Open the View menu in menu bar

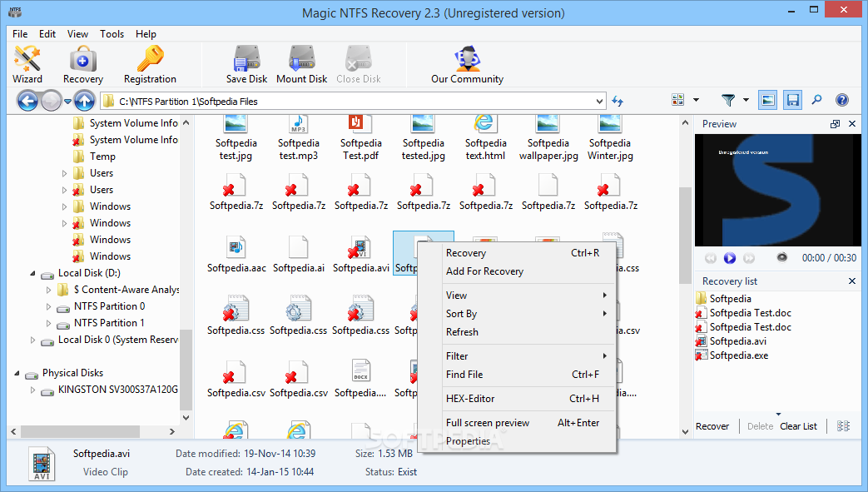point(77,34)
